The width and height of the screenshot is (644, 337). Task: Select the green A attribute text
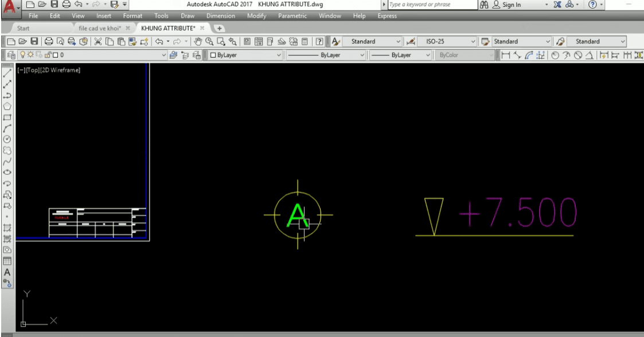(x=298, y=215)
